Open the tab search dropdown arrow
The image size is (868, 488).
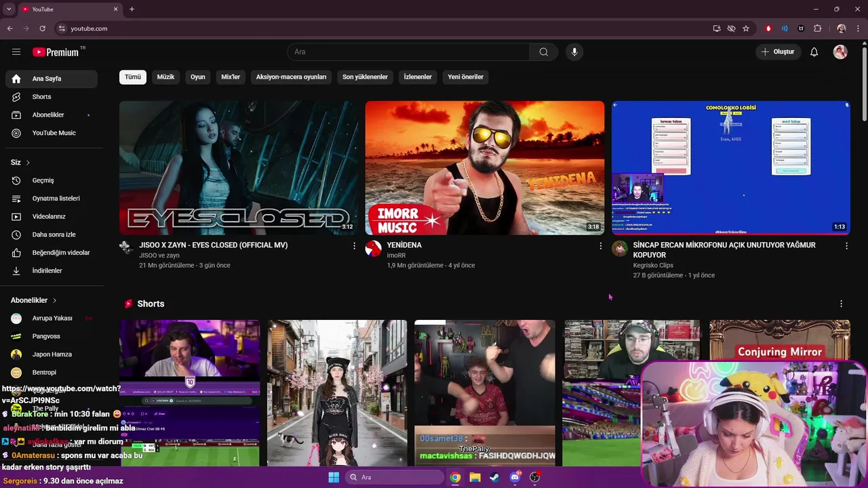click(x=9, y=9)
